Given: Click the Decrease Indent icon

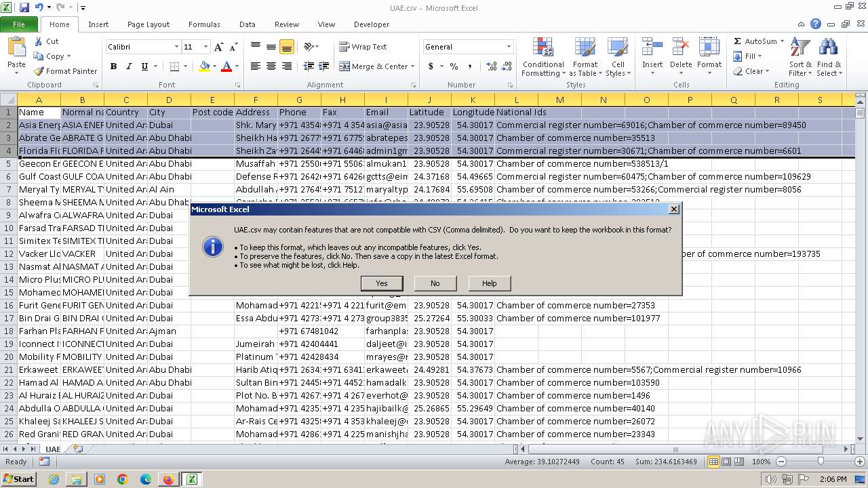Looking at the screenshot, I should (309, 66).
